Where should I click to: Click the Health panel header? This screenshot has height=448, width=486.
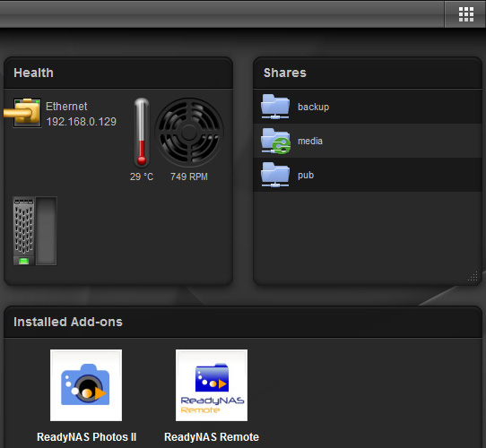pos(118,73)
